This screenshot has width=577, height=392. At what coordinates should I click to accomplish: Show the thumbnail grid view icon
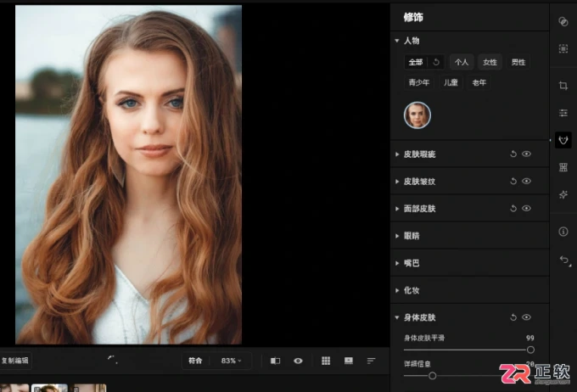(x=326, y=361)
